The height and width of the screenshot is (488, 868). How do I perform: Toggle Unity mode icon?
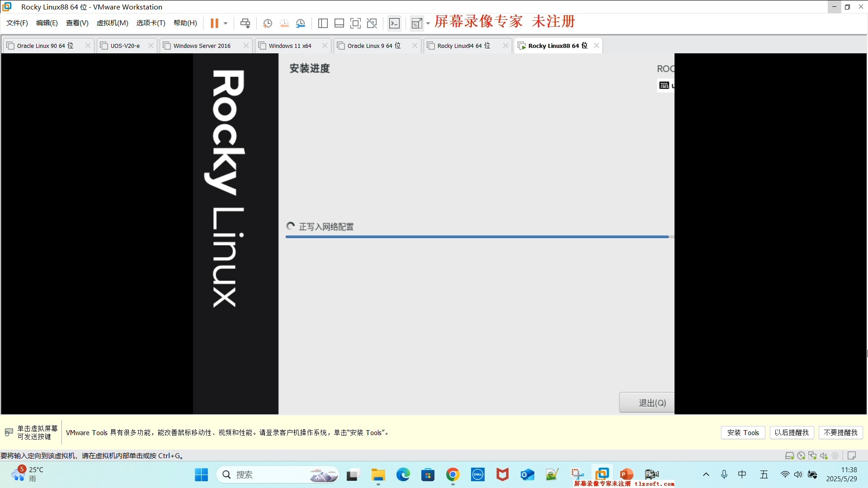[x=372, y=23]
